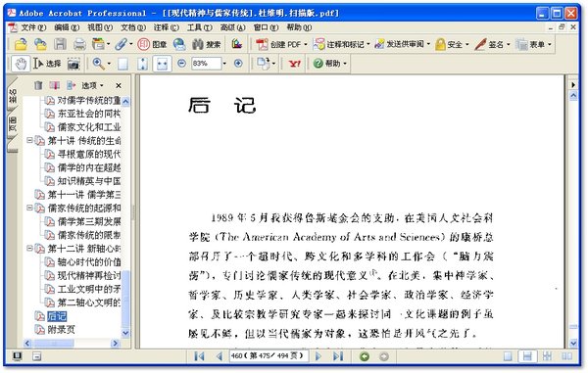The width and height of the screenshot is (588, 373).
Task: Click the 图章 stamp tool
Action: [x=152, y=44]
